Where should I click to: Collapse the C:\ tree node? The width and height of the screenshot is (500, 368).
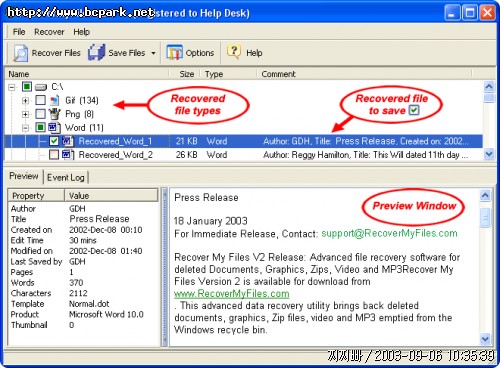(12, 87)
